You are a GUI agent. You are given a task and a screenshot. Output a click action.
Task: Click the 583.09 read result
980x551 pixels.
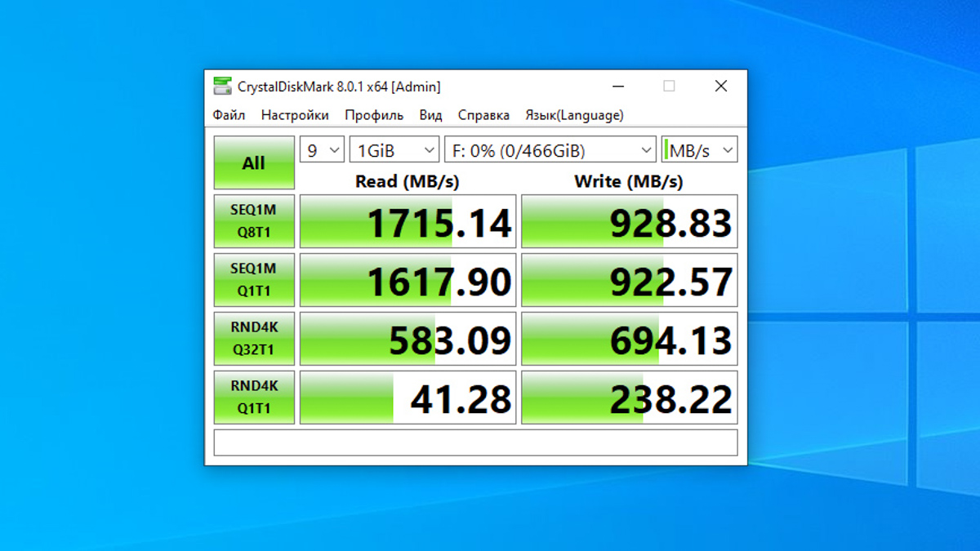click(408, 339)
